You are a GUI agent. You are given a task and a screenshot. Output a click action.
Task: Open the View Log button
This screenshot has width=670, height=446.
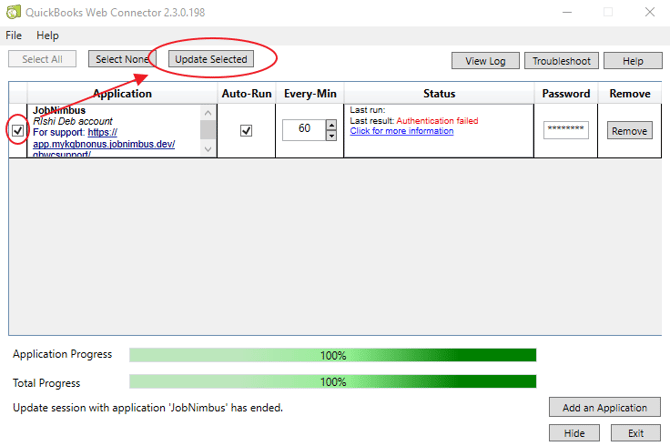(x=485, y=61)
